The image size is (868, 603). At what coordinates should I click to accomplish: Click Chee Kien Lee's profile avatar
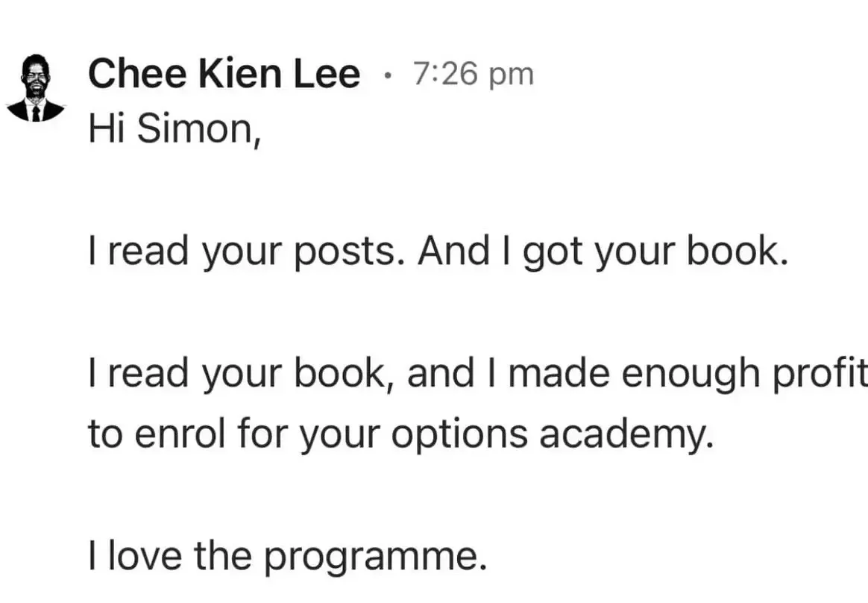click(35, 88)
